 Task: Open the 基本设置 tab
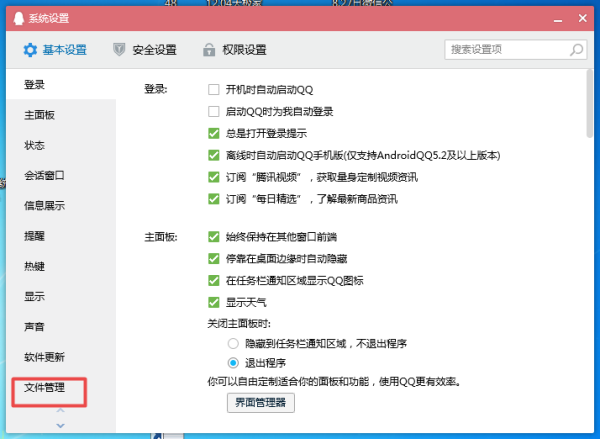point(55,50)
